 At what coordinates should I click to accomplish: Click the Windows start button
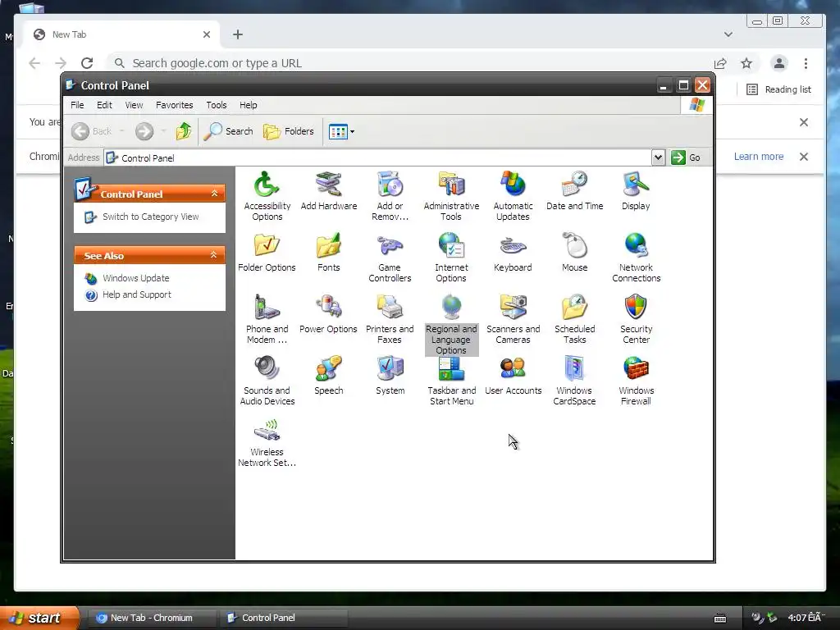pyautogui.click(x=39, y=618)
